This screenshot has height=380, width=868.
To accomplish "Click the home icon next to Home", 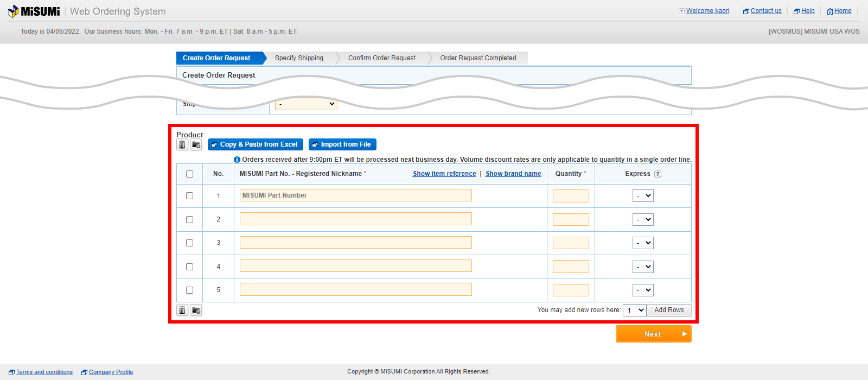I will point(830,11).
